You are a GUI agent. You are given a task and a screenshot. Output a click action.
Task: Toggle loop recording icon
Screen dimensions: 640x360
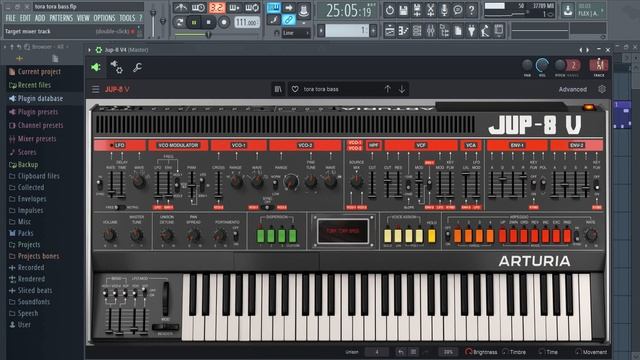pyautogui.click(x=252, y=8)
